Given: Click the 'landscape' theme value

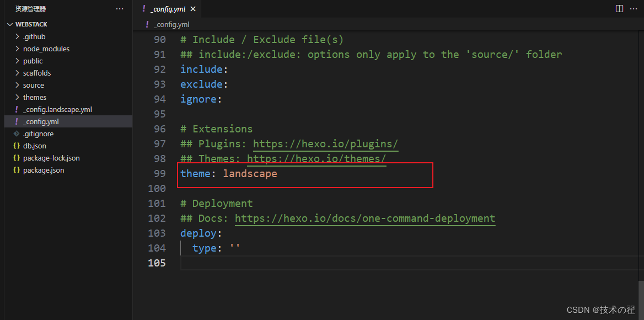Looking at the screenshot, I should pyautogui.click(x=250, y=174).
